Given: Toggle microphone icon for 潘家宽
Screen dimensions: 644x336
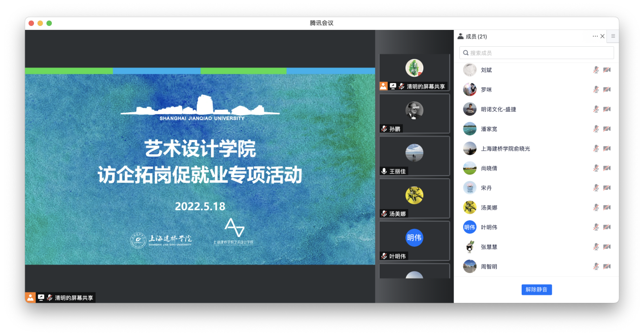Looking at the screenshot, I should coord(596,129).
